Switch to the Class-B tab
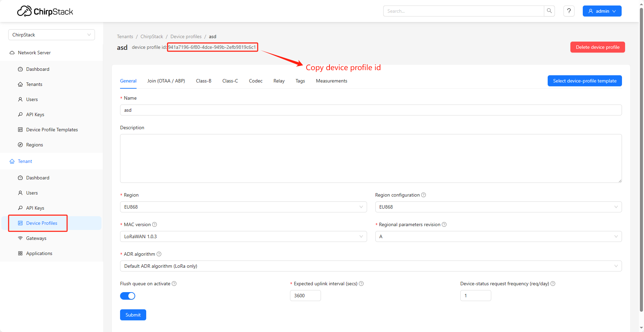Screen dimensions: 644x332 pos(204,81)
